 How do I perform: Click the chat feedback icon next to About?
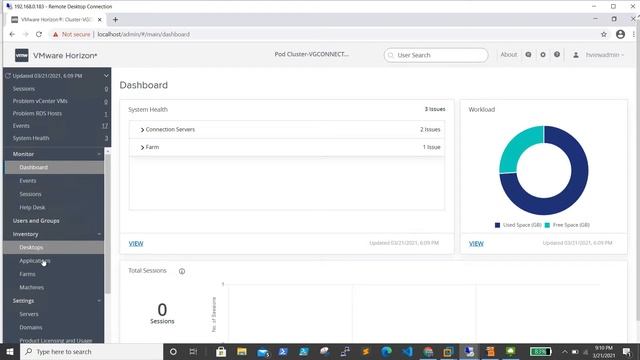click(x=528, y=55)
